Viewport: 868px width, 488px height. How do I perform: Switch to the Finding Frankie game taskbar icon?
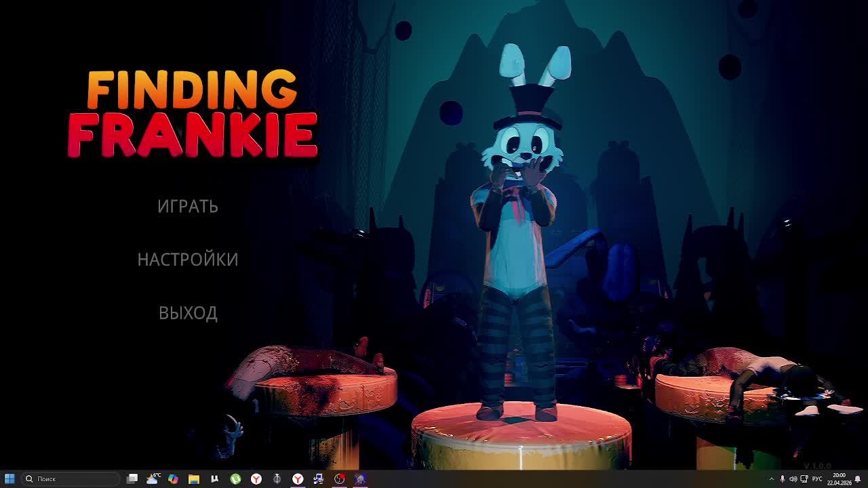(360, 479)
